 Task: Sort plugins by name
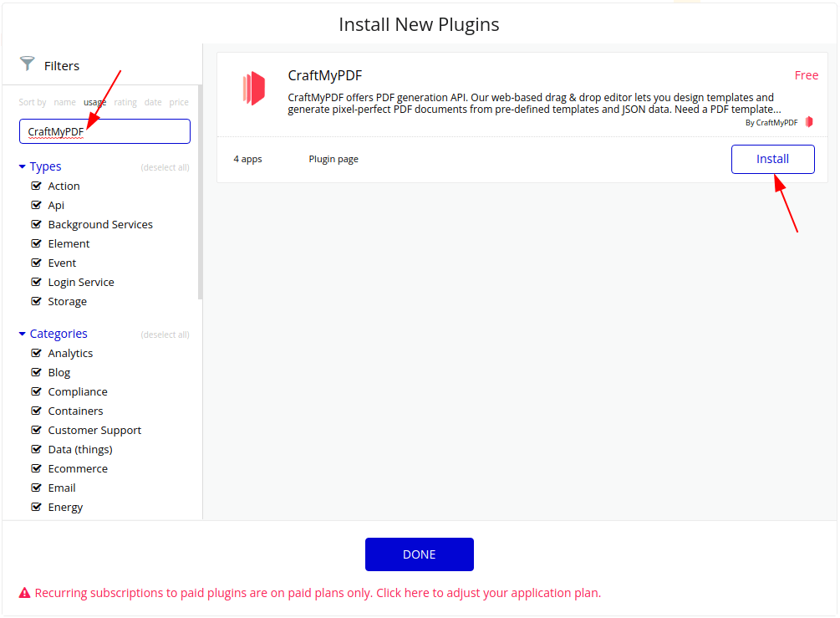pos(65,102)
